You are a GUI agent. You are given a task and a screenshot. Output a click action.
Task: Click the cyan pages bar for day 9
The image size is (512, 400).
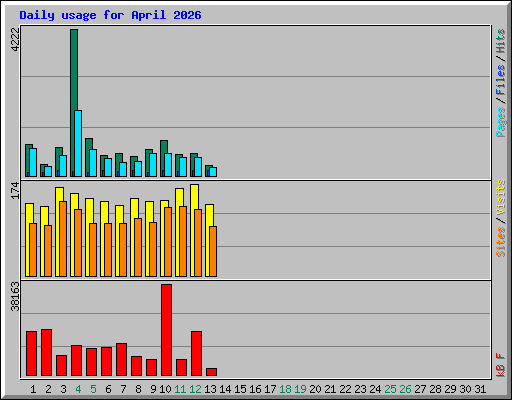[x=153, y=165]
